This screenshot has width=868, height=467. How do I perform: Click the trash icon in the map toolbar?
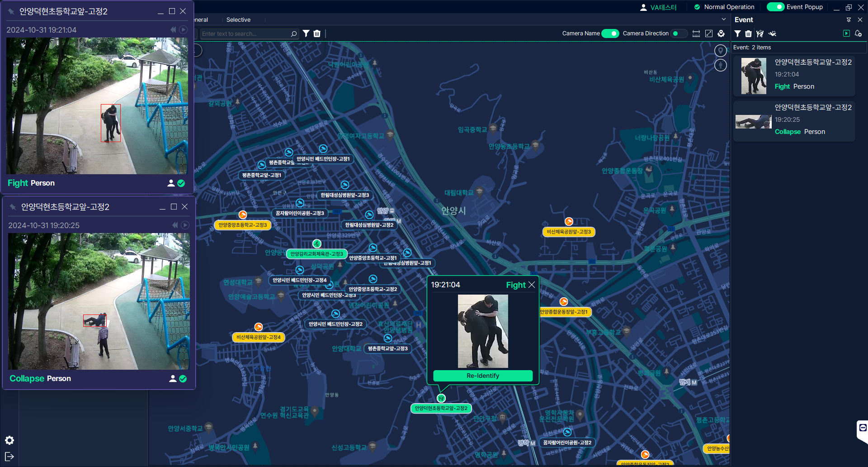(317, 33)
